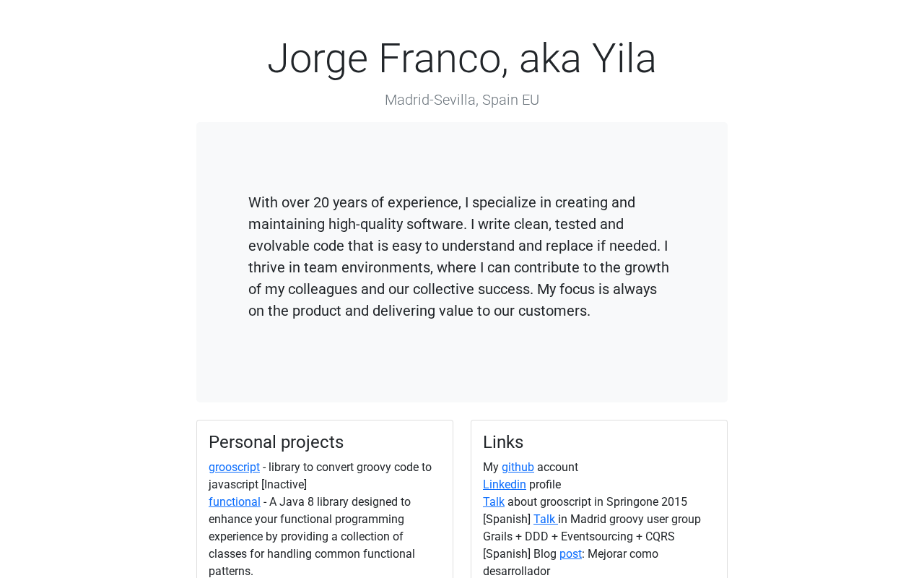Click the word 'profile' after Linkedin

[x=545, y=485]
